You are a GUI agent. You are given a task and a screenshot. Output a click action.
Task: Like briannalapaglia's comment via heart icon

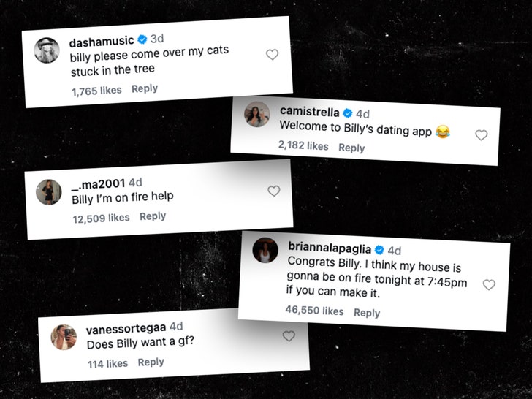pyautogui.click(x=489, y=285)
